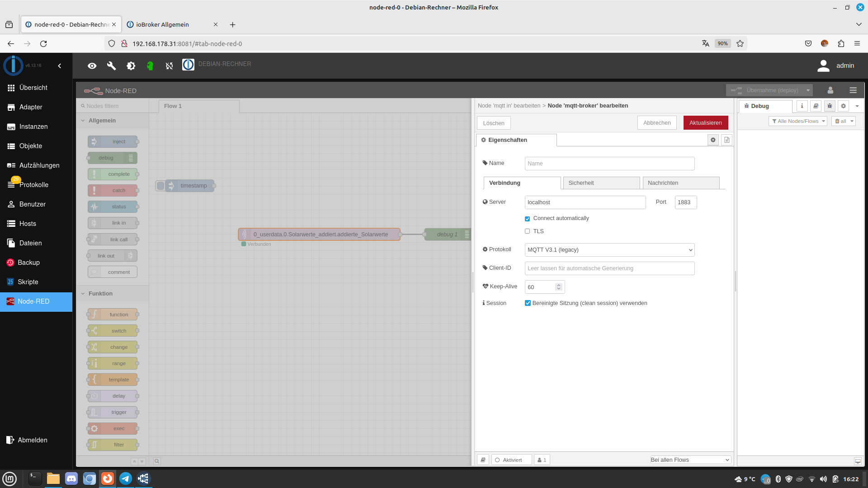Open Skripte in the left sidebar
The height and width of the screenshot is (488, 868).
point(28,282)
